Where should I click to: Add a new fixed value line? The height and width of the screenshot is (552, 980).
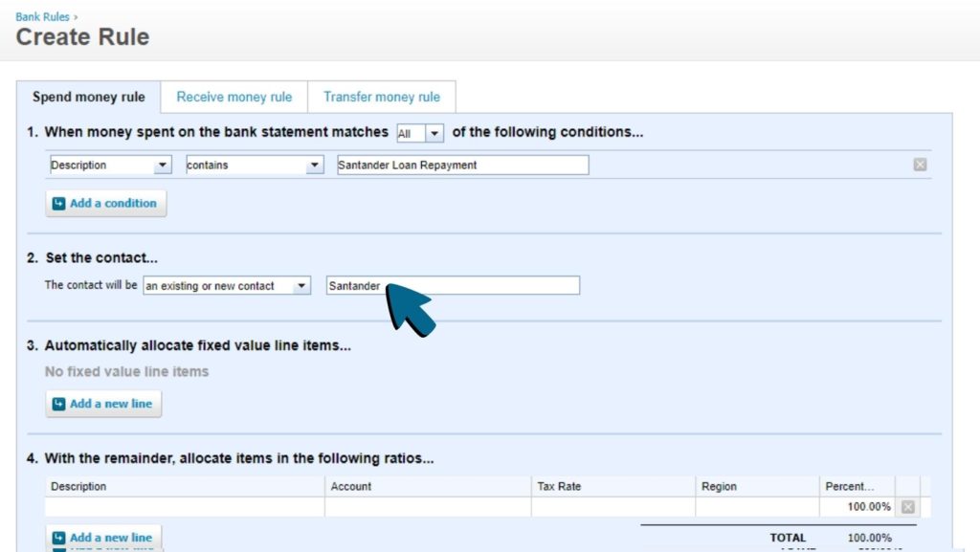point(103,404)
